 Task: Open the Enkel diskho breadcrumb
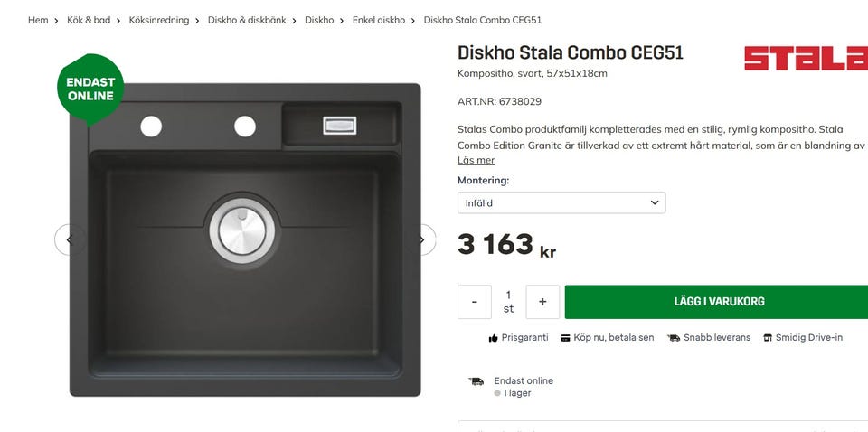pos(379,21)
